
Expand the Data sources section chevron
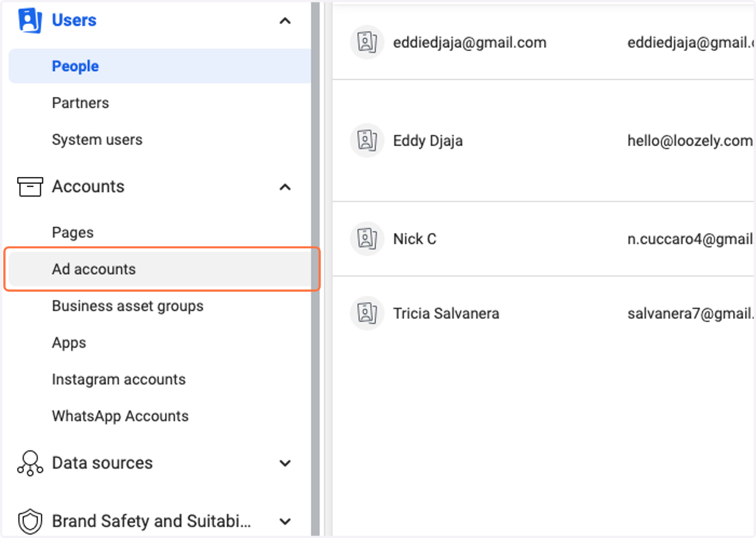point(285,463)
